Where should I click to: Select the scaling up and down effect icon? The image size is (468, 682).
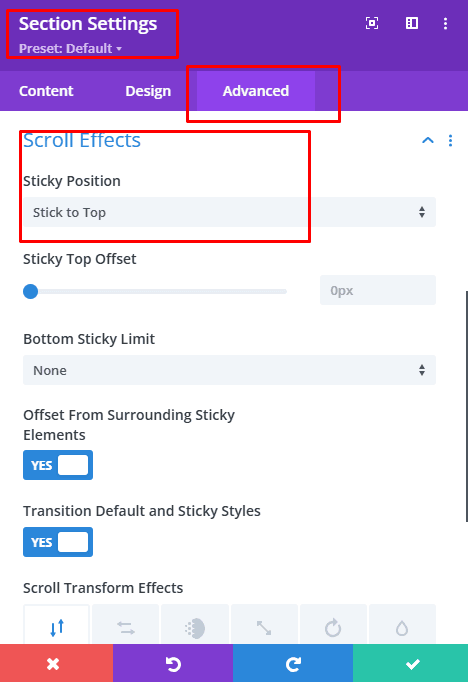[264, 625]
